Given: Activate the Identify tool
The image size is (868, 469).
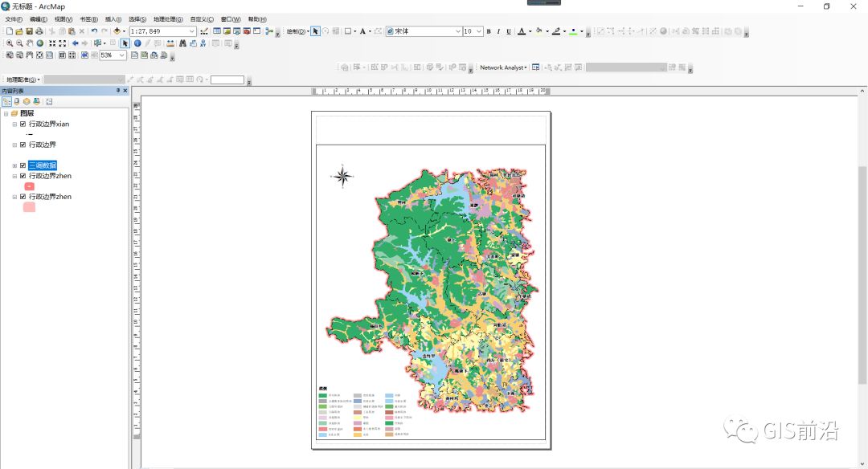Looking at the screenshot, I should pyautogui.click(x=137, y=43).
